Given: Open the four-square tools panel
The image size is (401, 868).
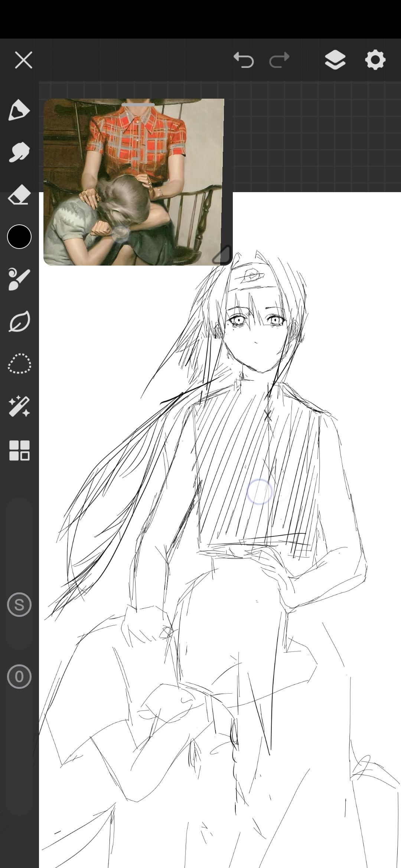Looking at the screenshot, I should (19, 450).
